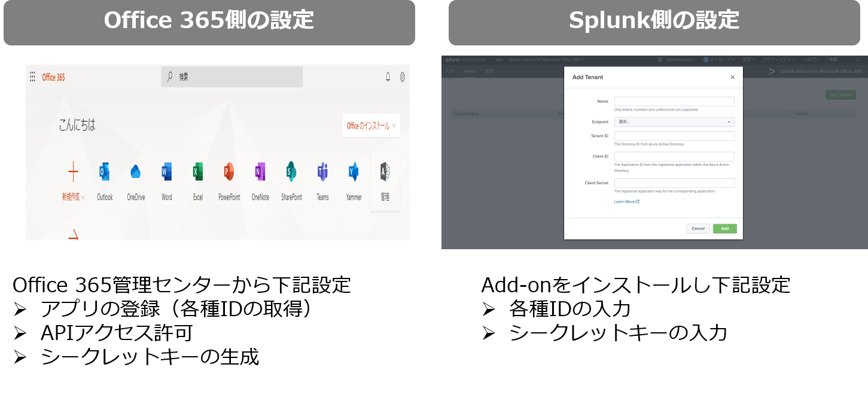Viewport: 868px width, 401px height.
Task: Launch the PowerPoint app
Action: [229, 182]
